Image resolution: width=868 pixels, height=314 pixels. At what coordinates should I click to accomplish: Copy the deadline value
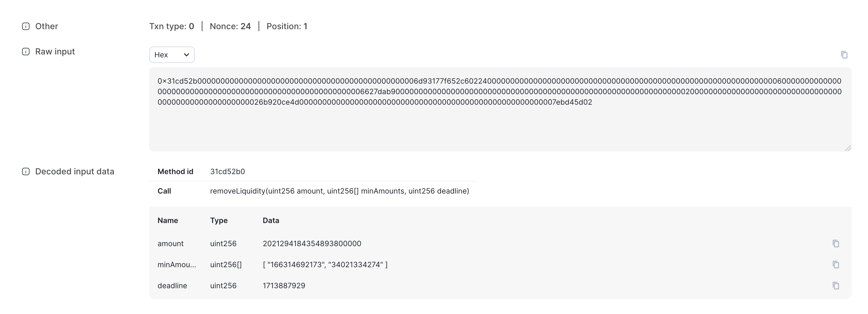[x=836, y=286]
